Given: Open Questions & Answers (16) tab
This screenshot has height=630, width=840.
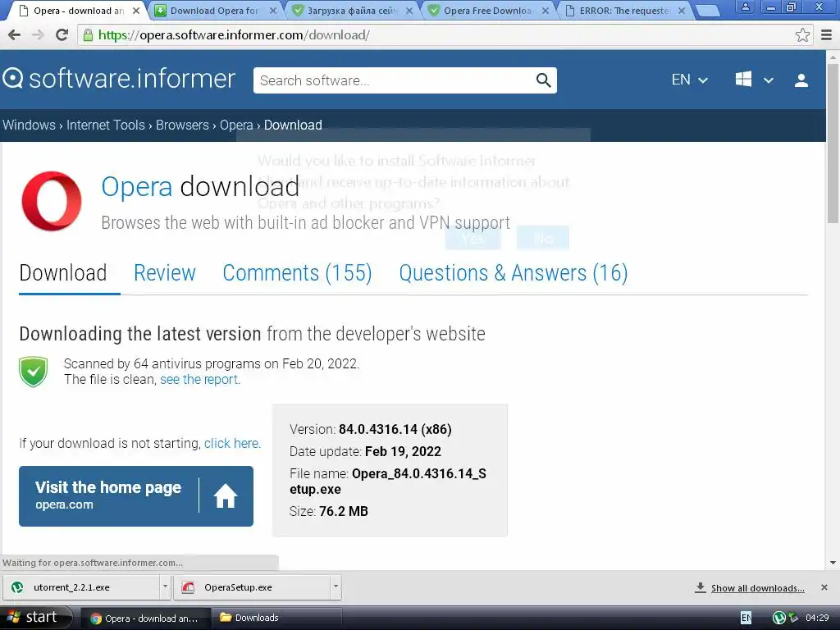Looking at the screenshot, I should point(514,272).
